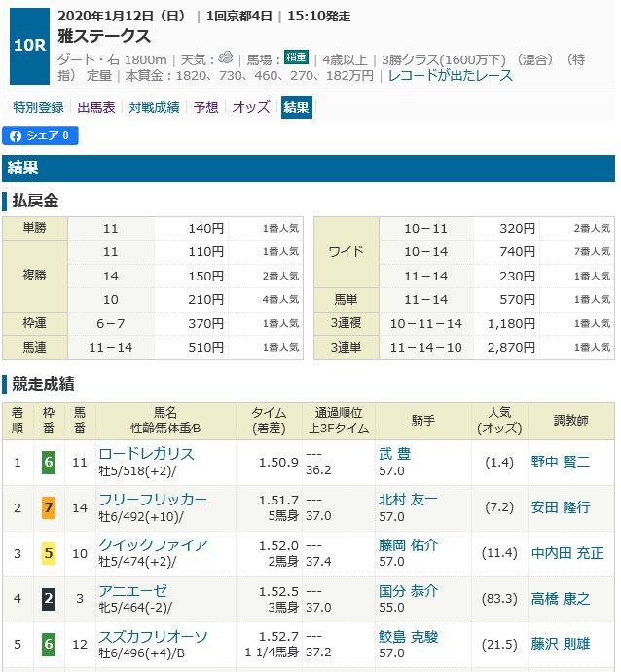621x672 pixels.
Task: Open horse フリーフリッカー page
Action: (x=153, y=500)
